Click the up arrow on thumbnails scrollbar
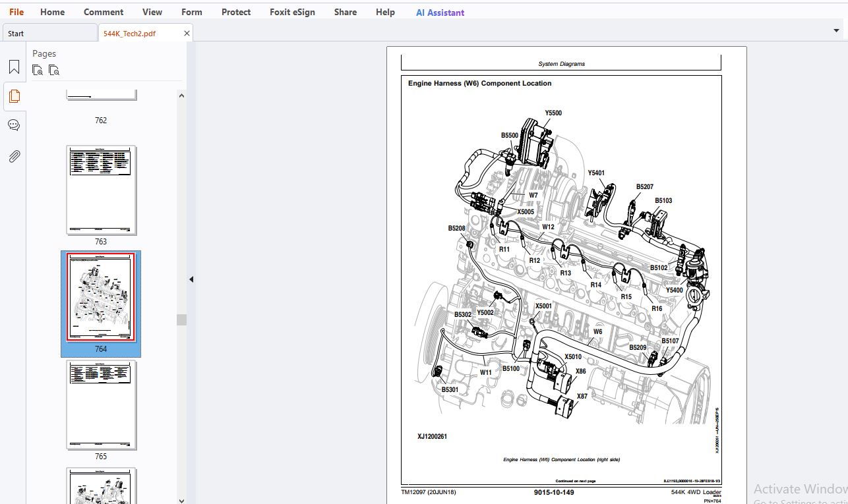 tap(181, 96)
